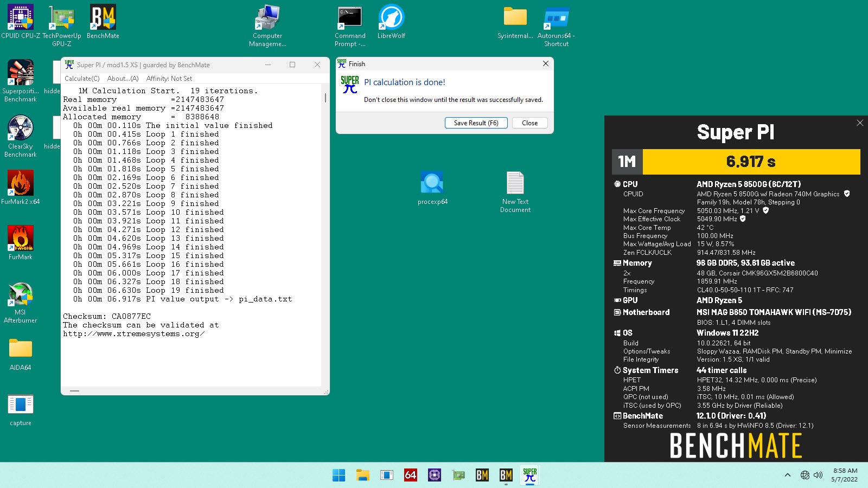Click Windows 11 22H2 text
This screenshot has width=868, height=488.
click(x=727, y=333)
